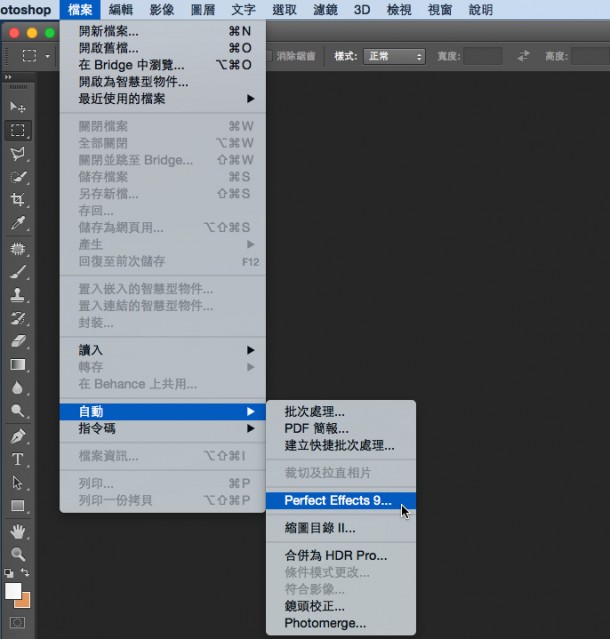610x639 pixels.
Task: Click the swap width and height icon
Action: pos(523,56)
